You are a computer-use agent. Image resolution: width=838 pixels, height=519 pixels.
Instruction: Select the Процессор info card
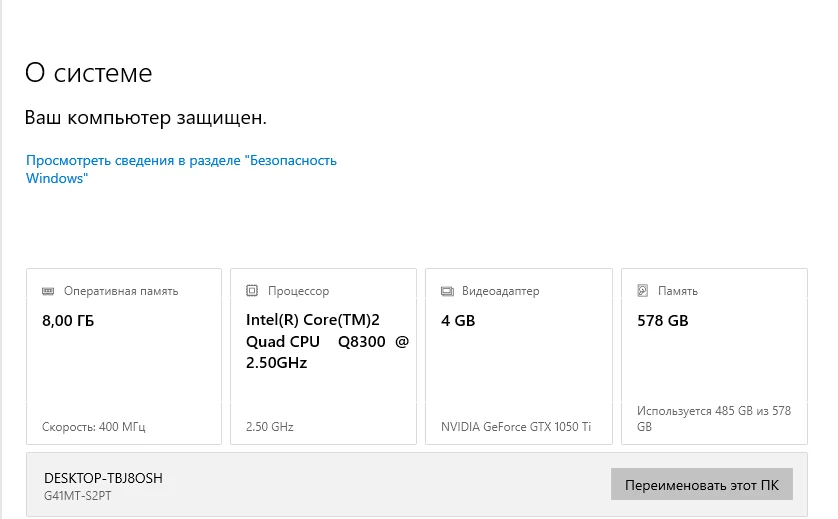323,357
